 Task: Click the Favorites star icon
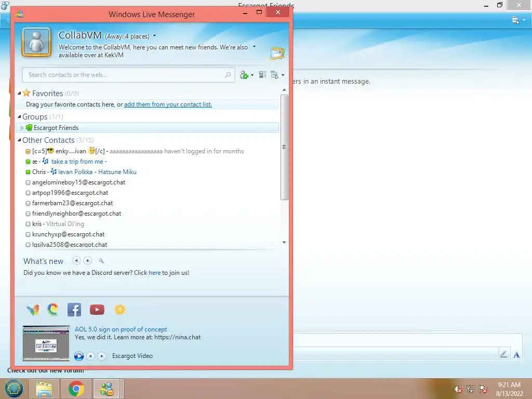coord(26,93)
